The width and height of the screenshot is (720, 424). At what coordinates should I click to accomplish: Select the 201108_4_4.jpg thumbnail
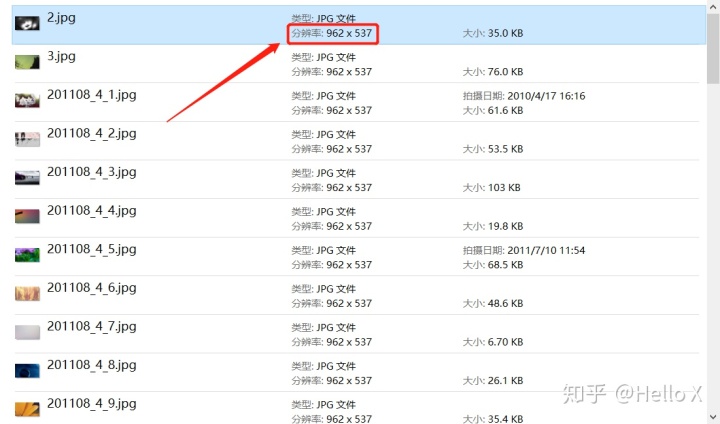[x=27, y=216]
